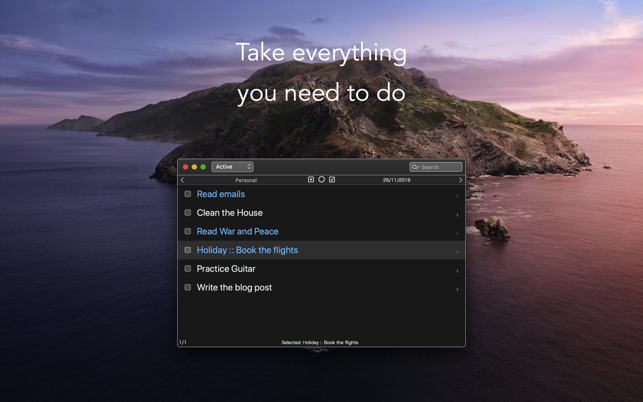Go to the previous list with the left chevron
Viewport: 643px width, 402px height.
pos(182,180)
